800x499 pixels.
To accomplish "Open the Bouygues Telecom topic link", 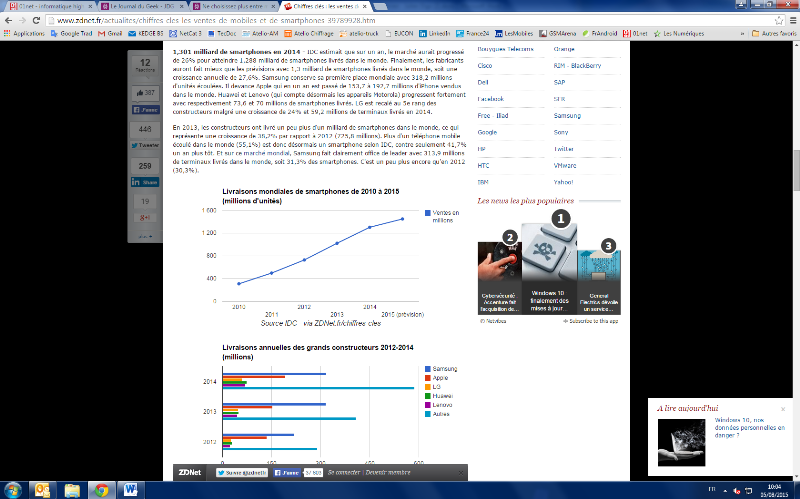I will click(x=505, y=49).
